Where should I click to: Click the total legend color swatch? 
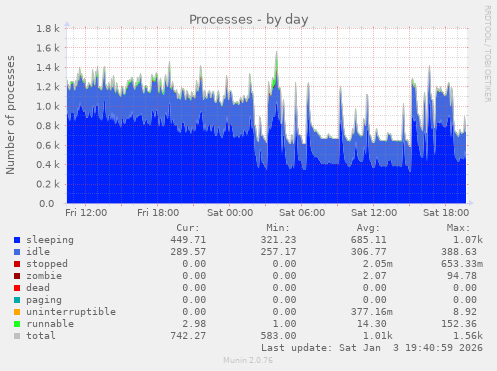pos(17,336)
